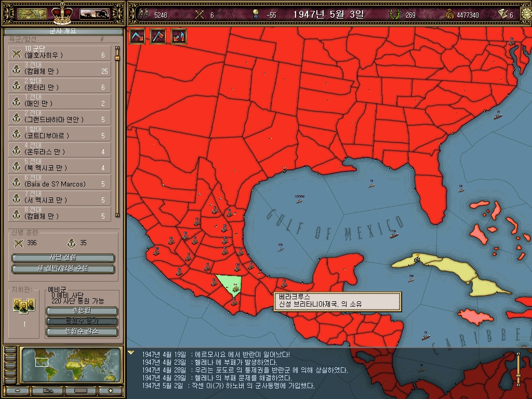Open the map view thumbnail in top bar
This screenshot has width=532, height=399.
32,14
